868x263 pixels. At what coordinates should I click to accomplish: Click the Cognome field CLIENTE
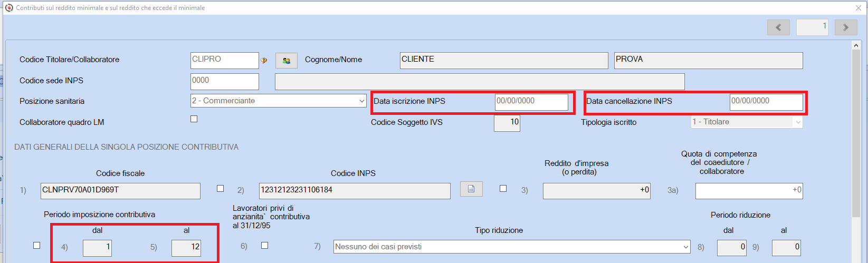point(504,60)
